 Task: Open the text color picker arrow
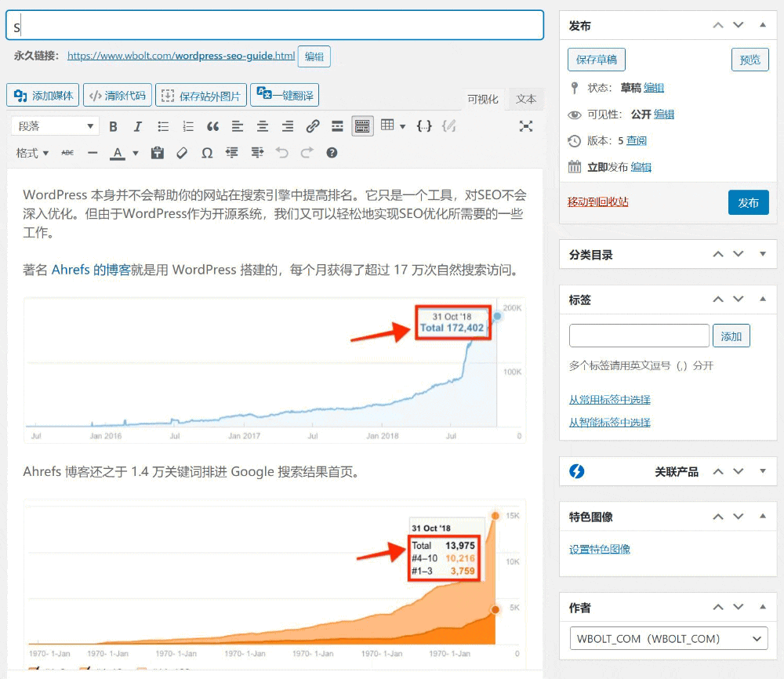coord(136,153)
